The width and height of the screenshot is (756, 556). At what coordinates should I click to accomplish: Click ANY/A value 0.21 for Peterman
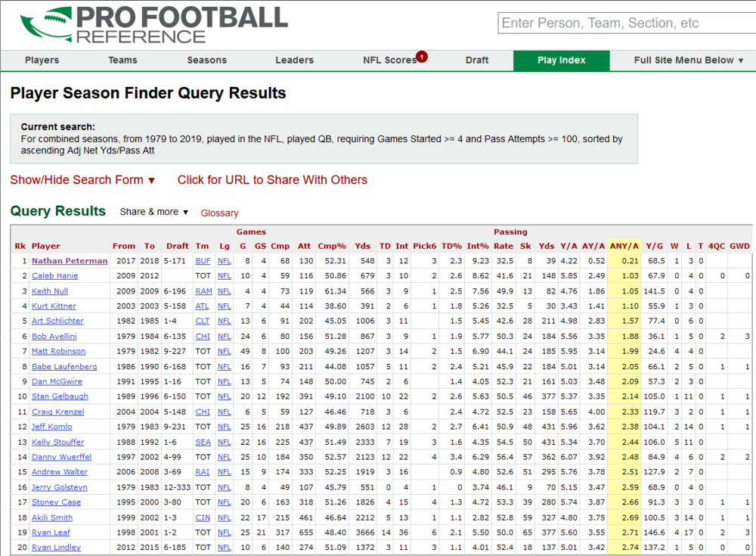(x=630, y=261)
